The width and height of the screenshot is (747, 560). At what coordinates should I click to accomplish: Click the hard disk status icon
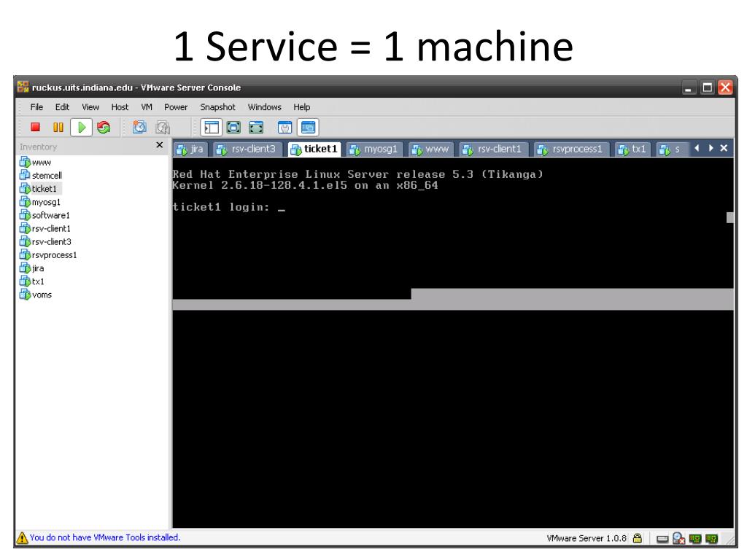point(662,539)
